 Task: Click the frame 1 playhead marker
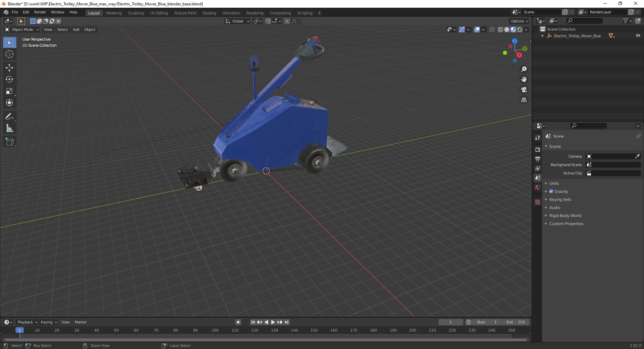click(x=19, y=330)
